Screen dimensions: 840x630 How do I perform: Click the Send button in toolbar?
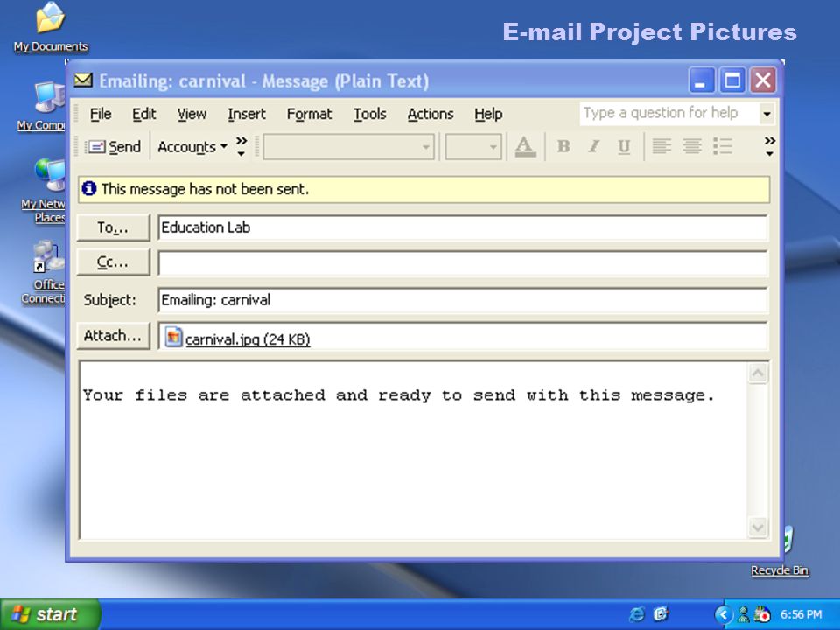pyautogui.click(x=114, y=147)
